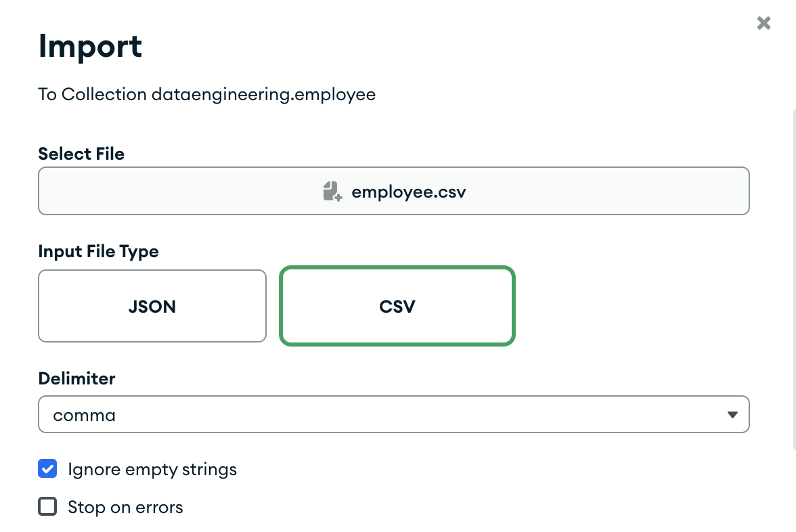
Task: Enable the Stop on errors checkbox
Action: tap(47, 506)
